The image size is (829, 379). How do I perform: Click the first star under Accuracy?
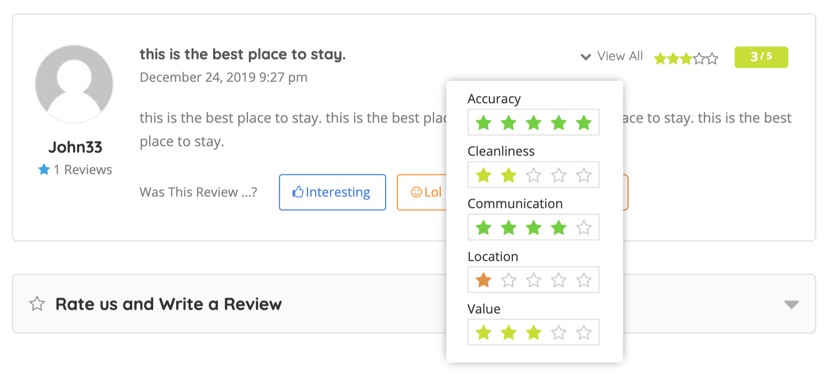point(483,123)
